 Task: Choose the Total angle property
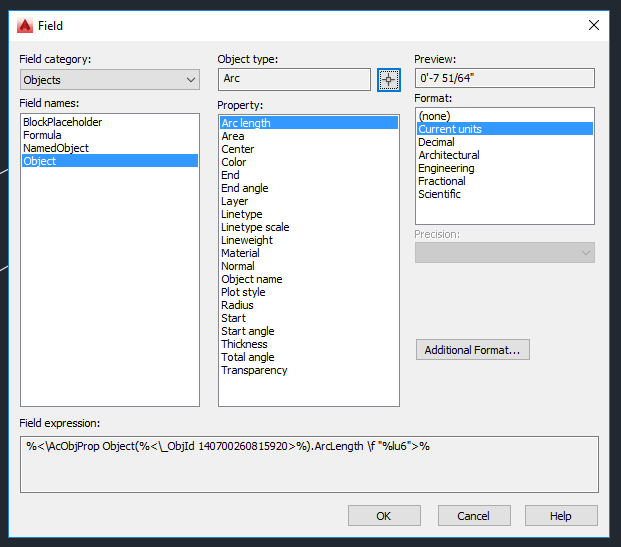[247, 357]
